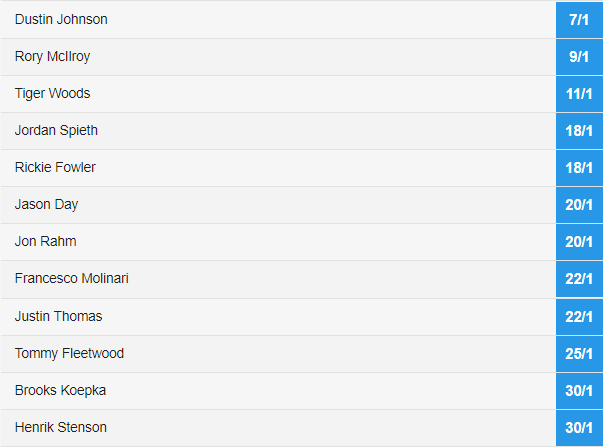The image size is (603, 447).
Task: Select the Jason Day name
Action: click(46, 205)
